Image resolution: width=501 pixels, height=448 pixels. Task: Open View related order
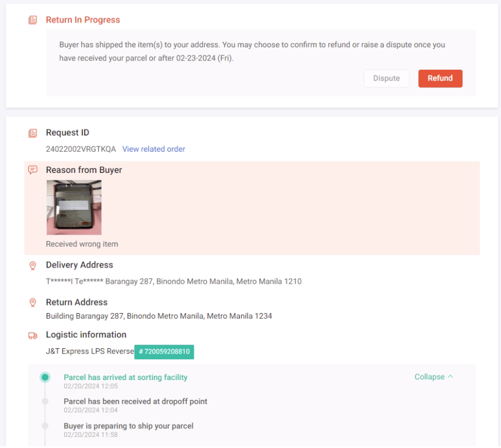153,149
